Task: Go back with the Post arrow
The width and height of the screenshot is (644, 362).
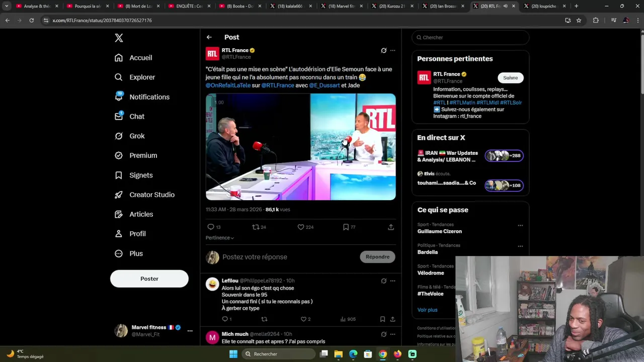Action: [x=209, y=37]
